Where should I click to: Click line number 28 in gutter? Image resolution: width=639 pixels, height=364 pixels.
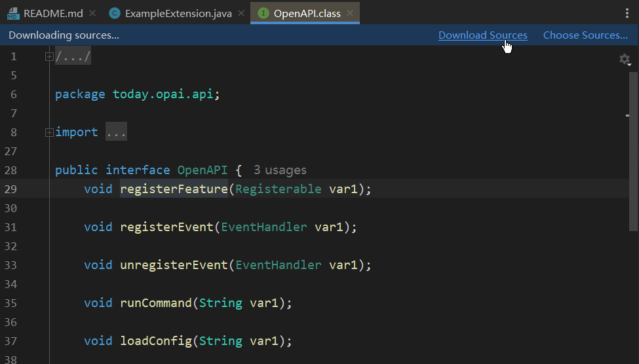10,170
